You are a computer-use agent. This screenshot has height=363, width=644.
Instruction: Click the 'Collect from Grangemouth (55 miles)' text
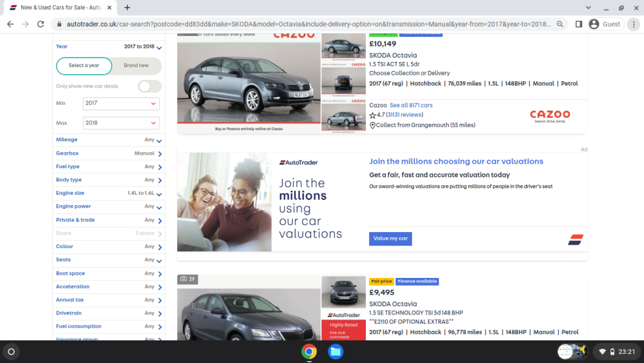coord(426,125)
